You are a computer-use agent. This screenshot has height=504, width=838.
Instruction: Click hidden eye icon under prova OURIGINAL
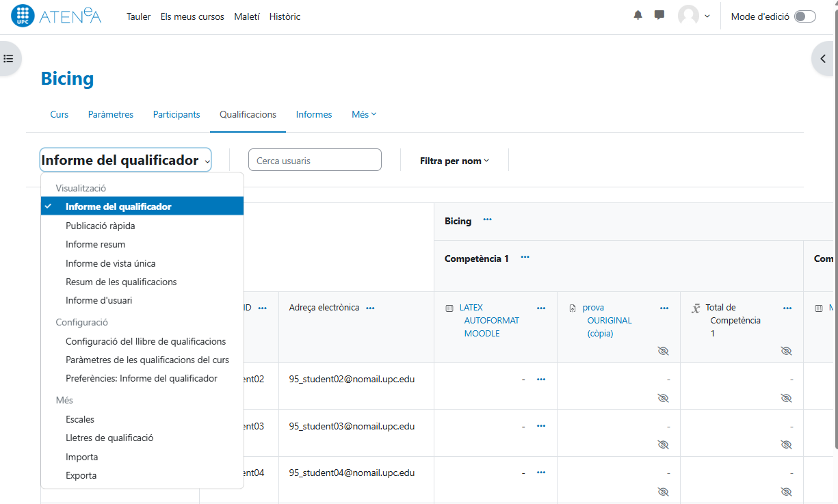click(662, 351)
